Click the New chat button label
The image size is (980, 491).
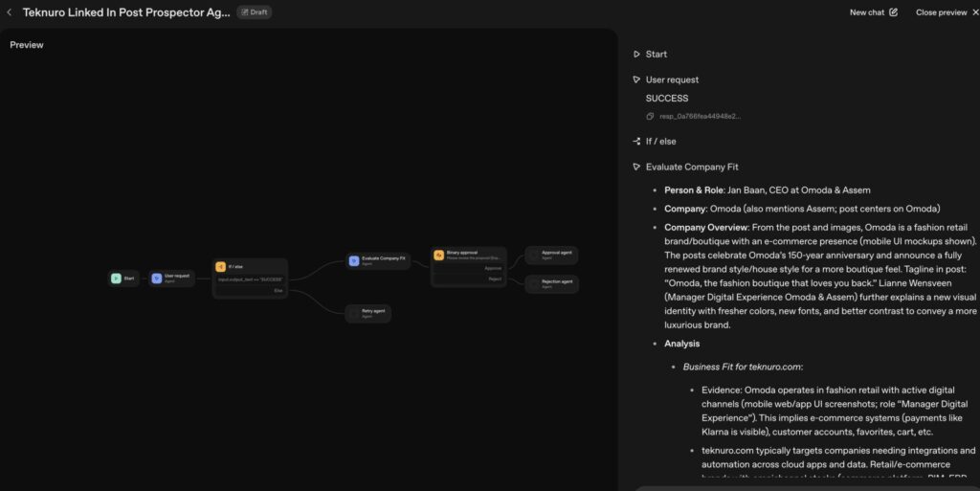coord(867,12)
